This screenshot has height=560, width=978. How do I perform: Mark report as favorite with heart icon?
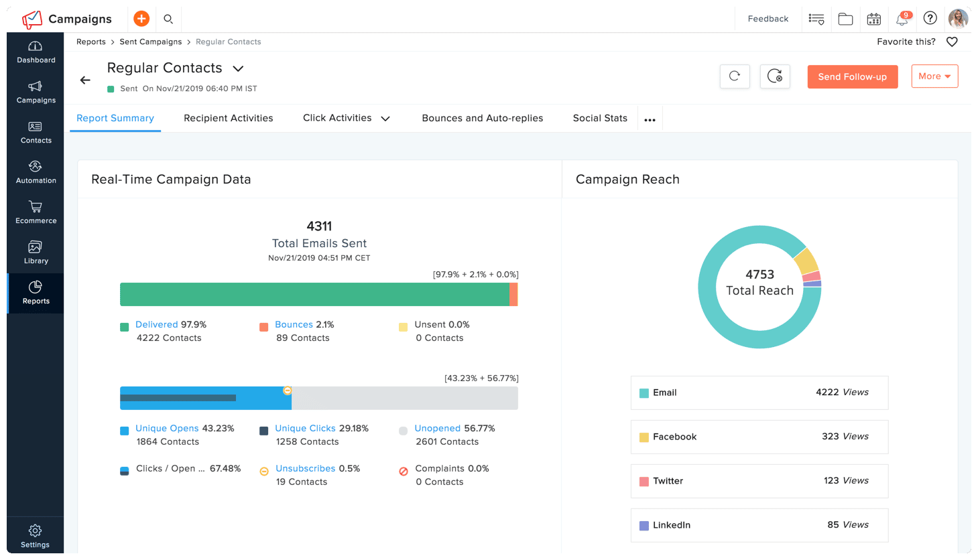[x=952, y=42]
